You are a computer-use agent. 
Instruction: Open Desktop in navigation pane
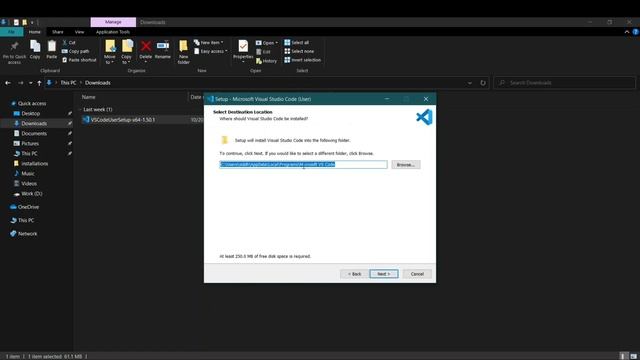point(31,113)
